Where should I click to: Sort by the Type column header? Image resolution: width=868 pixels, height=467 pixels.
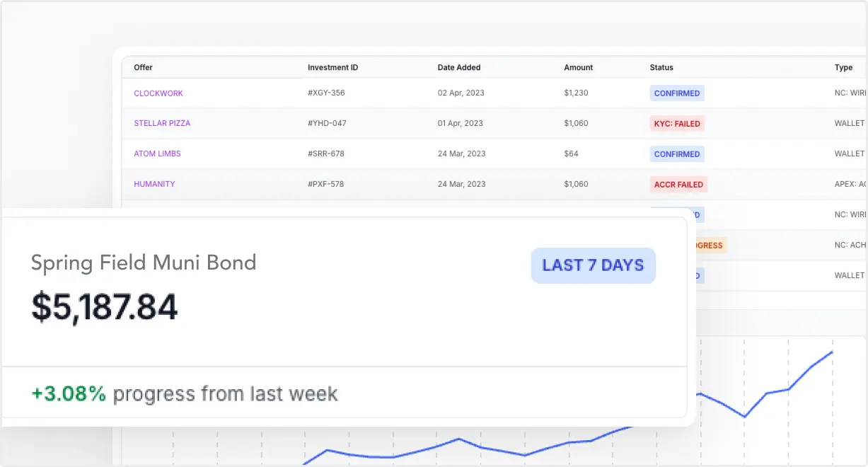point(843,68)
